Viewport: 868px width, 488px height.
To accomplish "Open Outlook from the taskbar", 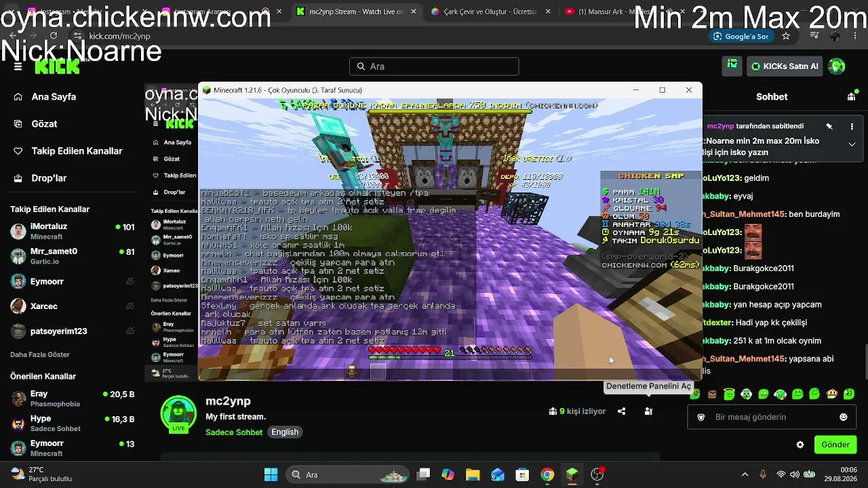I will click(498, 474).
